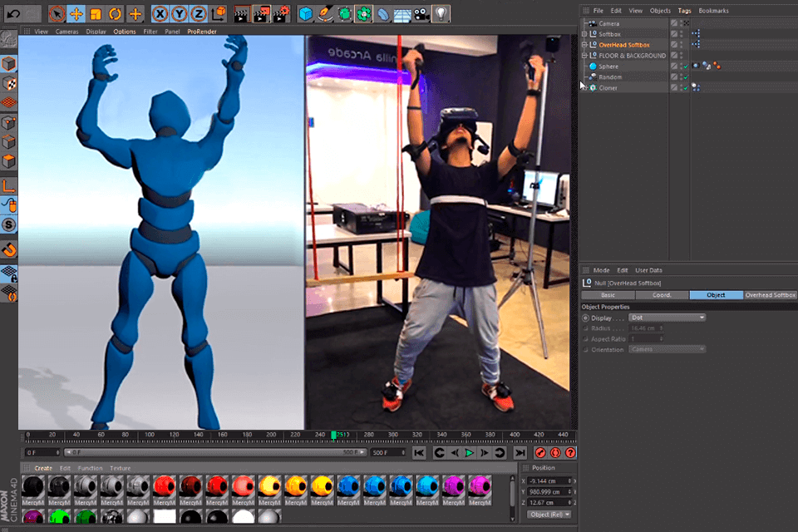
Task: Toggle Cloner object's green checkmark
Action: (686, 87)
